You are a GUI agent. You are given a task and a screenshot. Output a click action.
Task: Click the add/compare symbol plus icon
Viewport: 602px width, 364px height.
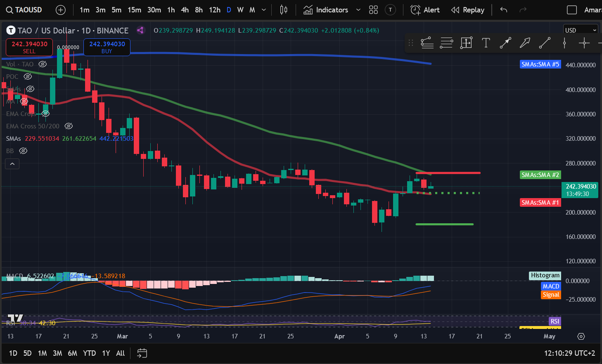(x=61, y=10)
